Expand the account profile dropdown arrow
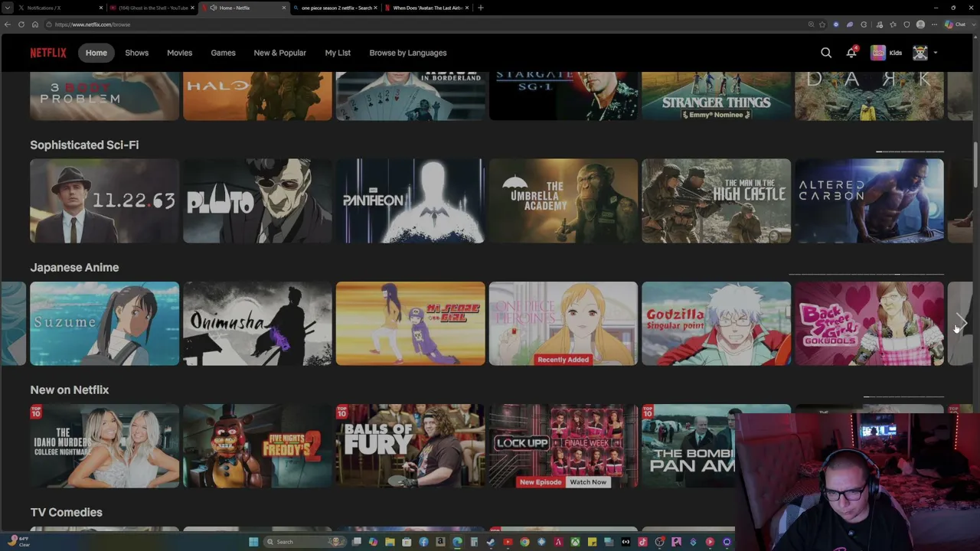980x551 pixels. (935, 53)
